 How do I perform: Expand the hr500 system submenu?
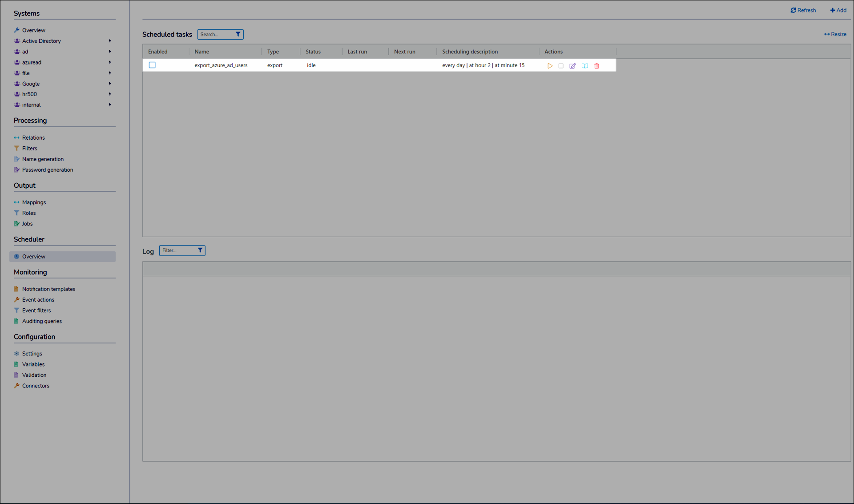[x=110, y=94]
